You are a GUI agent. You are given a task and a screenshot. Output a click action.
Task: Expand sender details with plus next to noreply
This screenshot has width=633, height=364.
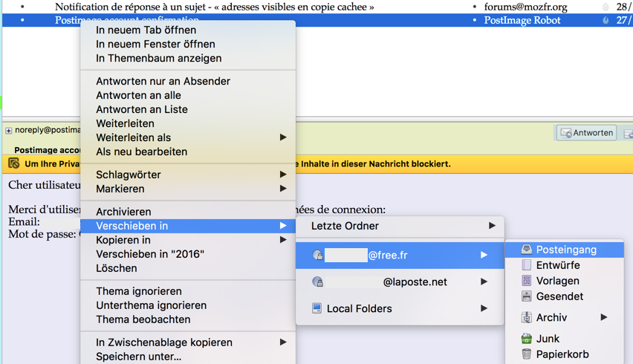pos(8,131)
